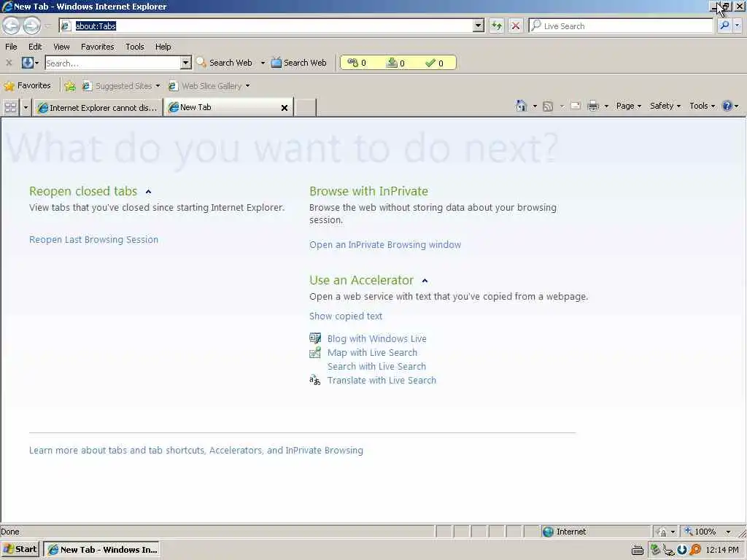The height and width of the screenshot is (560, 747).
Task: Click the Read Mail envelope icon
Action: pos(576,106)
